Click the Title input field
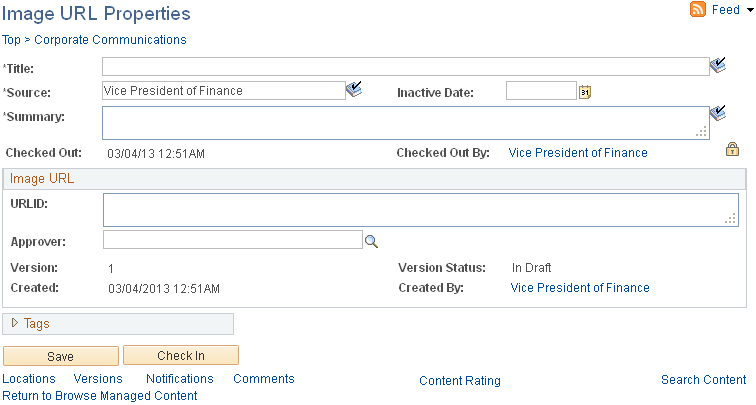756x405 pixels. [x=405, y=67]
